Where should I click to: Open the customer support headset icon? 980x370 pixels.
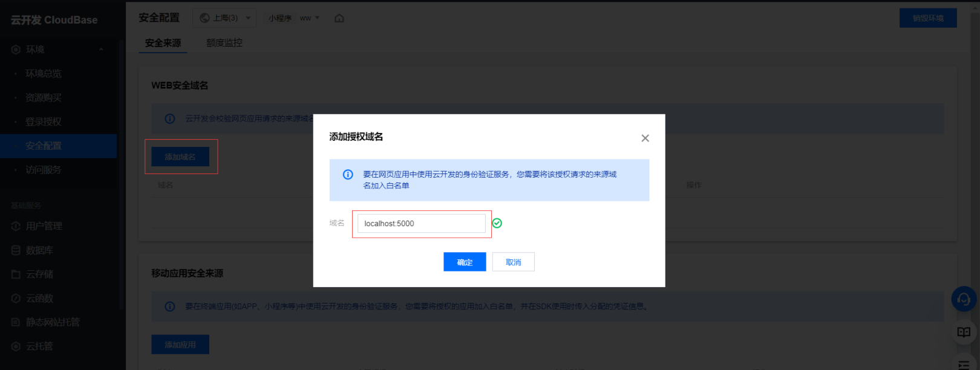(964, 299)
